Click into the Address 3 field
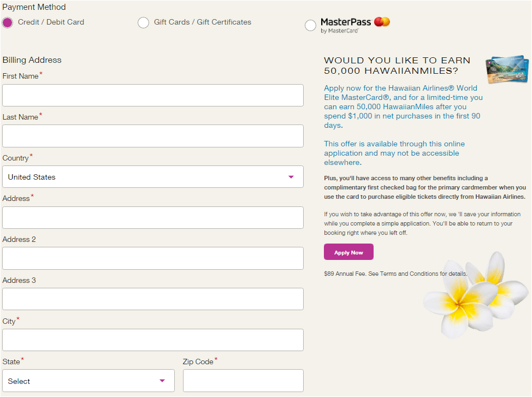 point(153,299)
